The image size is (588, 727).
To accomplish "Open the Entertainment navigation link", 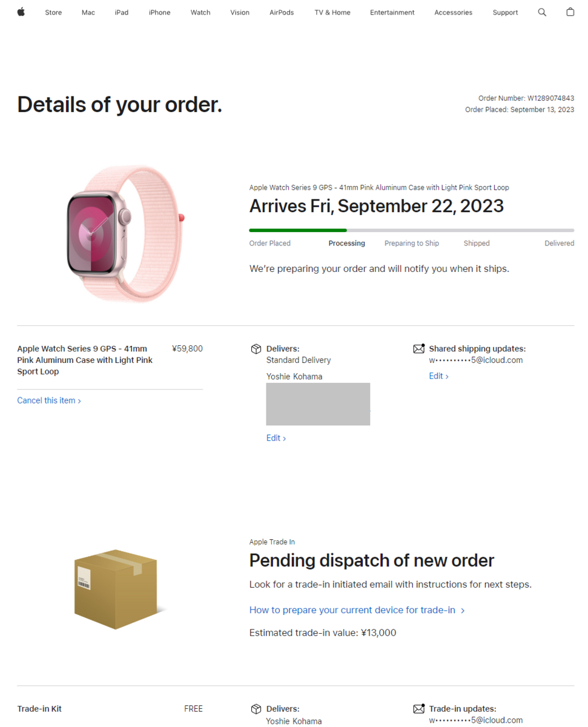I will pyautogui.click(x=392, y=12).
